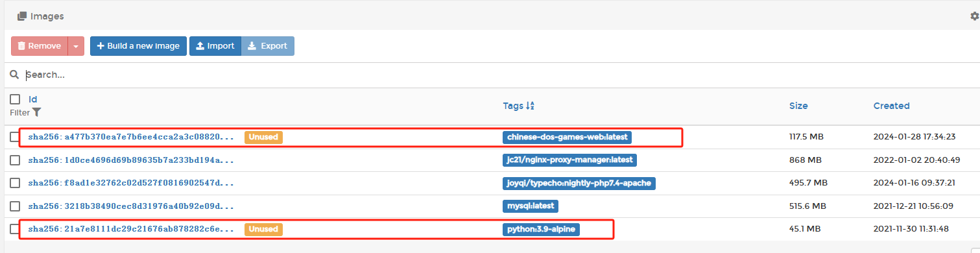Sort images by the Created column
The width and height of the screenshot is (980, 253).
[891, 106]
